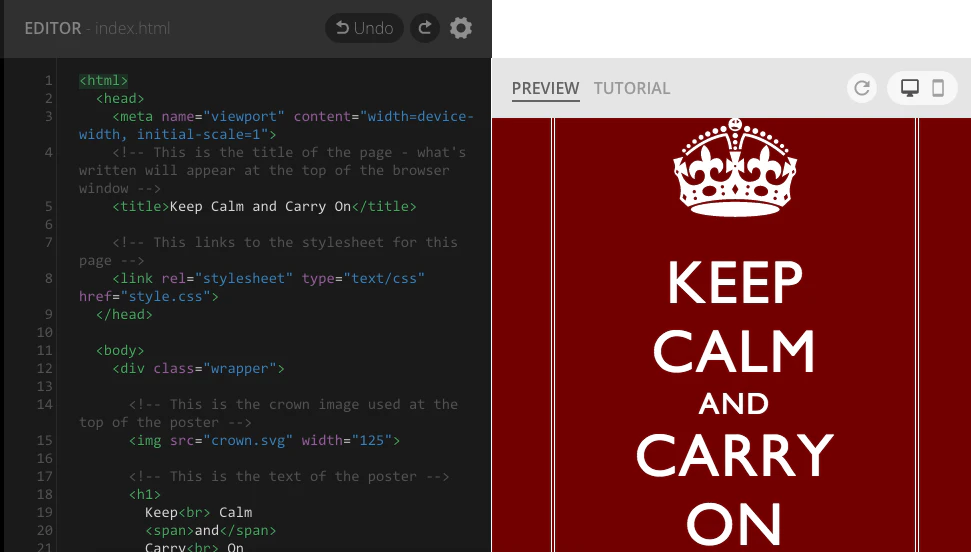
Task: Click the <body> tag on line 11
Action: (120, 351)
